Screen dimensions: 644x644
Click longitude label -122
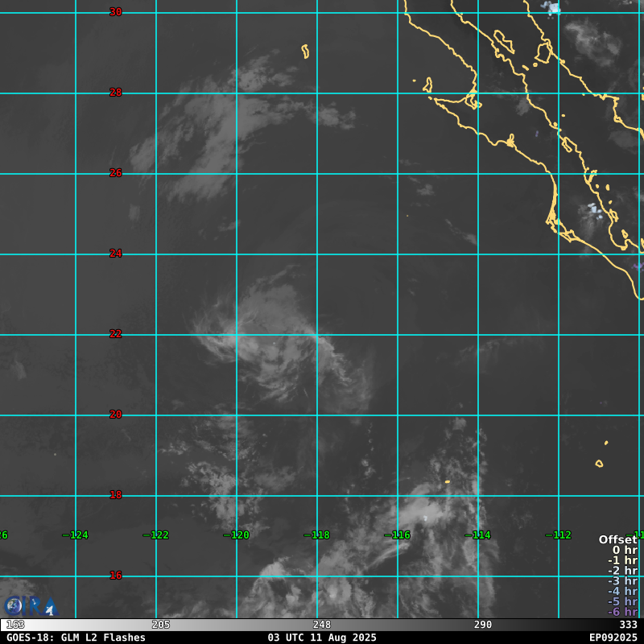pyautogui.click(x=156, y=535)
